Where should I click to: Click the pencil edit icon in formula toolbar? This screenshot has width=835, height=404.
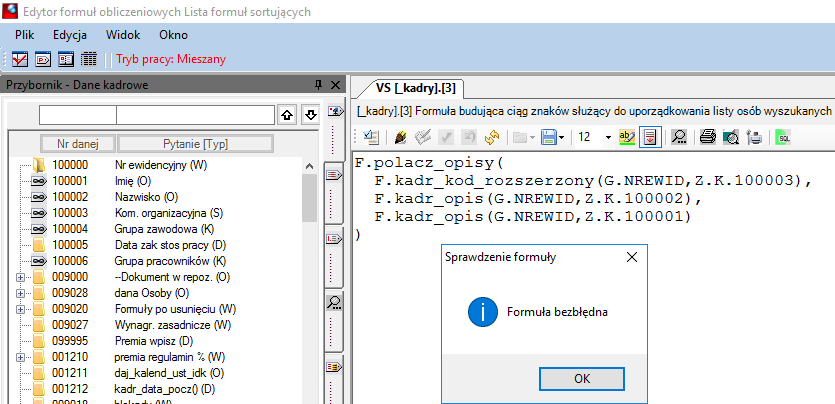(x=400, y=137)
